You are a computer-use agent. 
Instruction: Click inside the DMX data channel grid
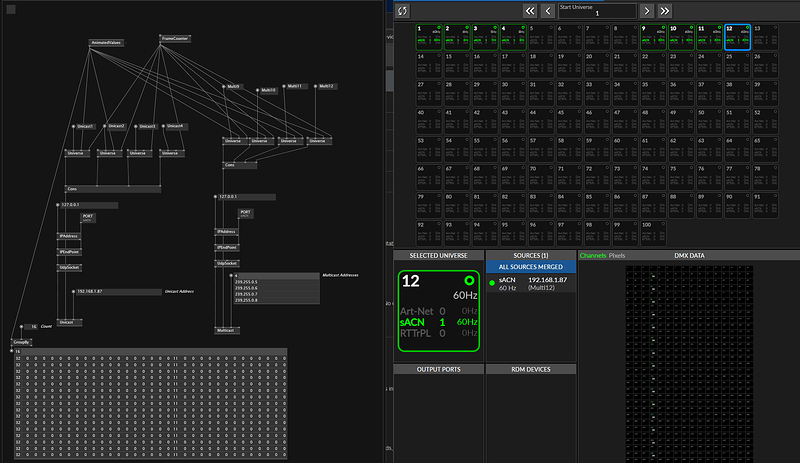689,363
